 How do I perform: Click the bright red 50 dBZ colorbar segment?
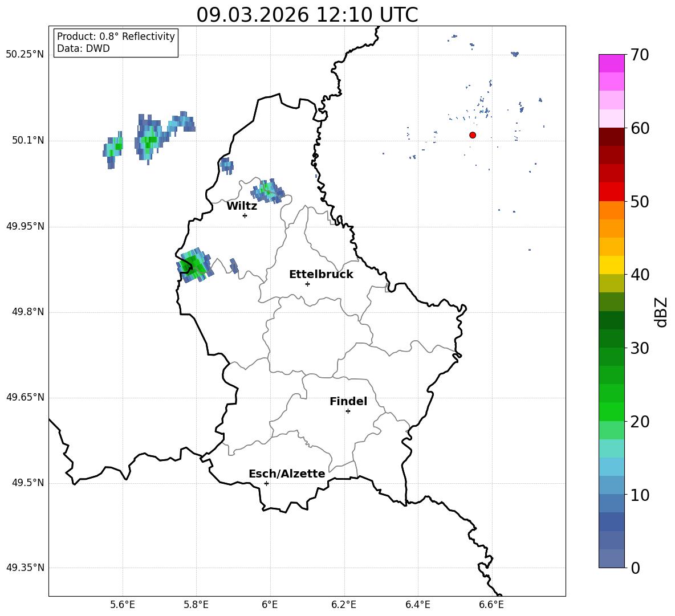tap(611, 192)
